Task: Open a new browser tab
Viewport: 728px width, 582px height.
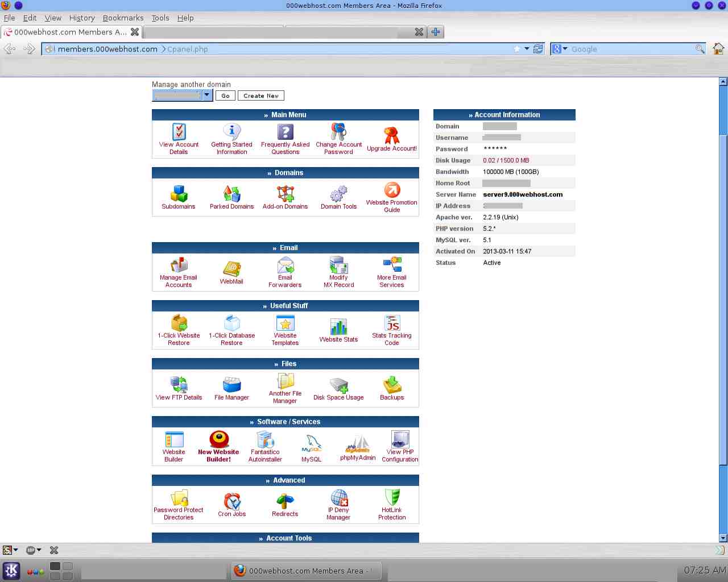Action: 436,32
